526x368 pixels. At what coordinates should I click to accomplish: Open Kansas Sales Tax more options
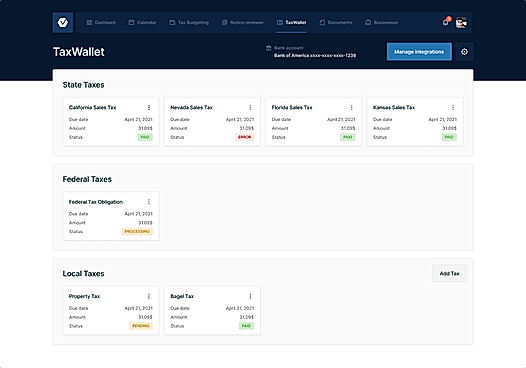pyautogui.click(x=453, y=107)
